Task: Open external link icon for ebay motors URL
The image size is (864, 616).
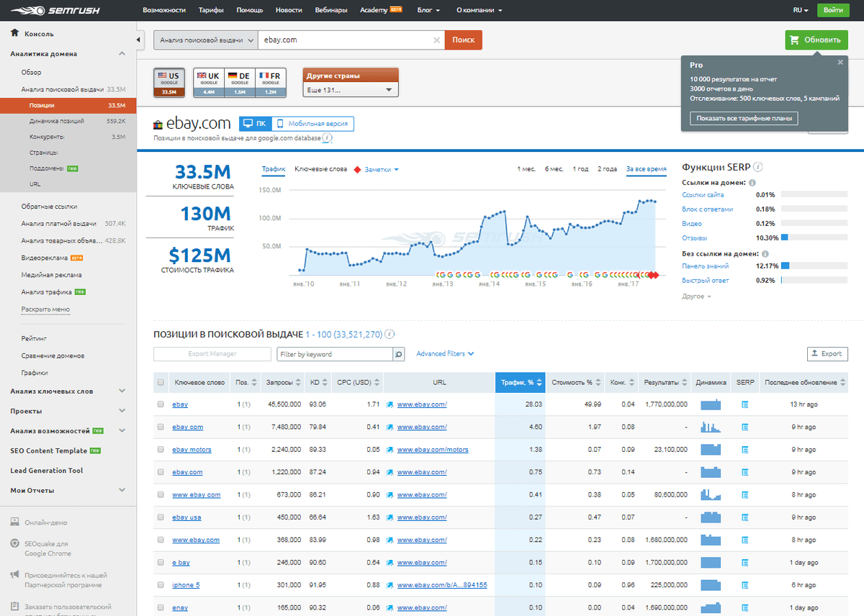Action: [390, 450]
